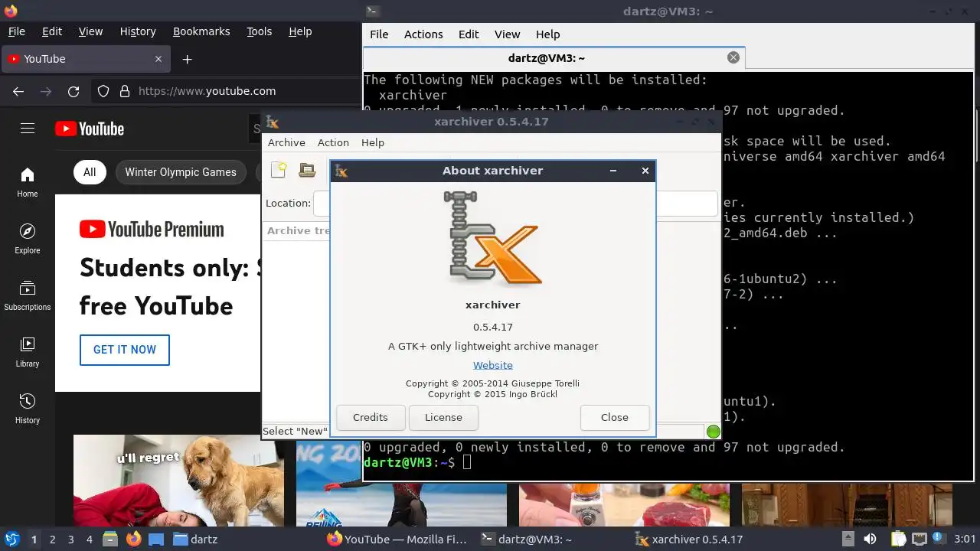Open YouTube Explore in sidebar
This screenshot has width=980, height=551.
(x=28, y=239)
